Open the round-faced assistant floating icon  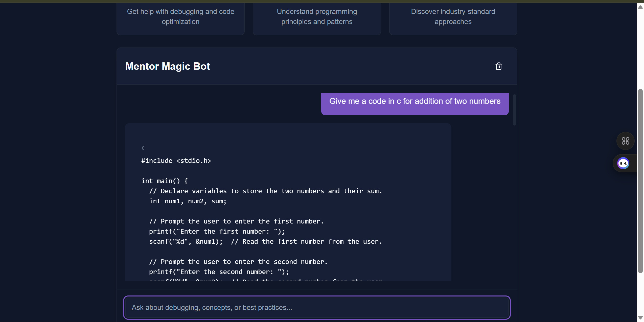pos(623,163)
